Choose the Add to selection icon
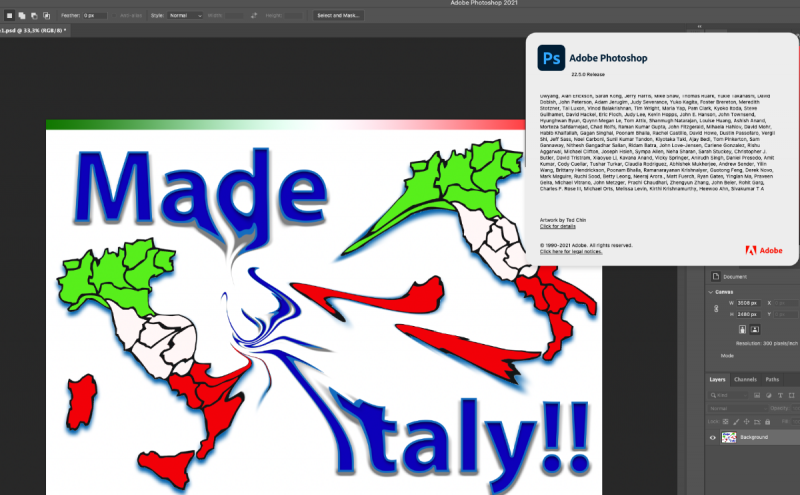 tap(22, 16)
